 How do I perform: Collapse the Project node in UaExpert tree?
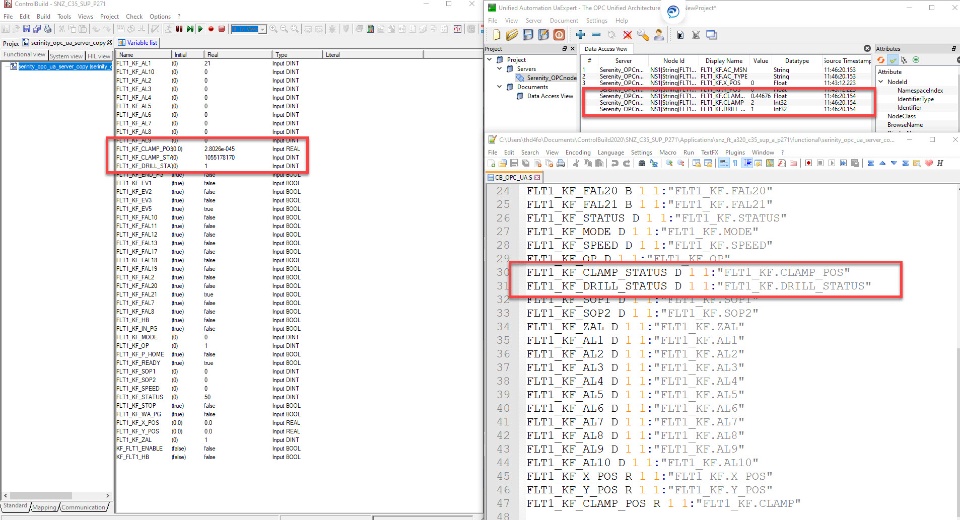tap(490, 59)
